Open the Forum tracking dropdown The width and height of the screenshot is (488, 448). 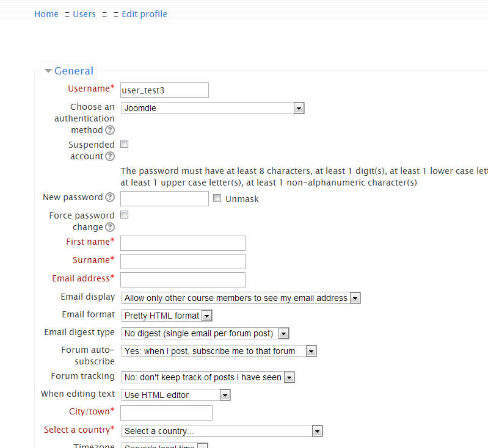208,377
